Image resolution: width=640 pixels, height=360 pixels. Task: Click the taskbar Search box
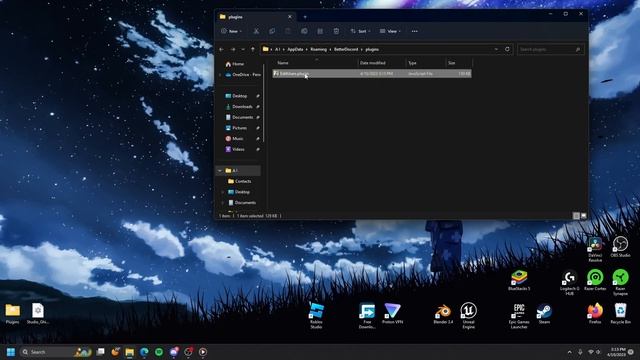click(56, 352)
